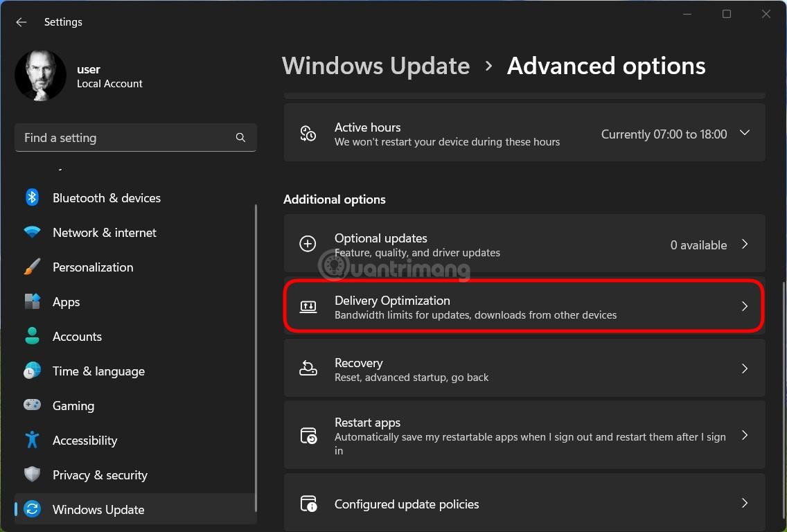Image resolution: width=787 pixels, height=532 pixels.
Task: Click the 0 available text
Action: [x=698, y=245]
